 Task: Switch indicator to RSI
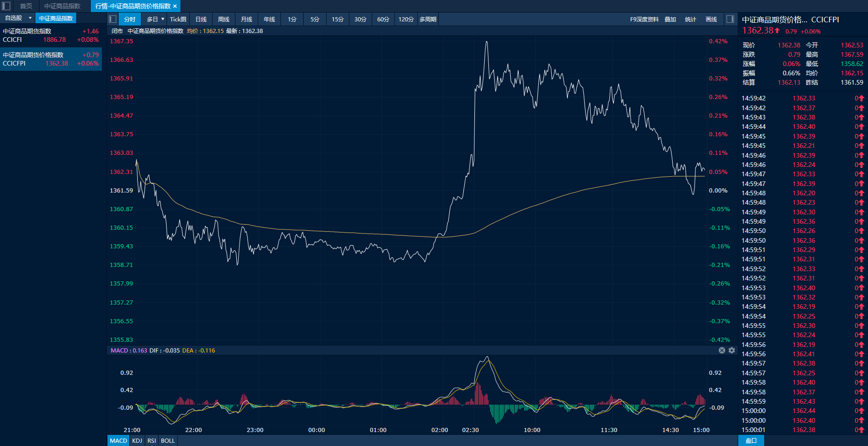pos(152,440)
